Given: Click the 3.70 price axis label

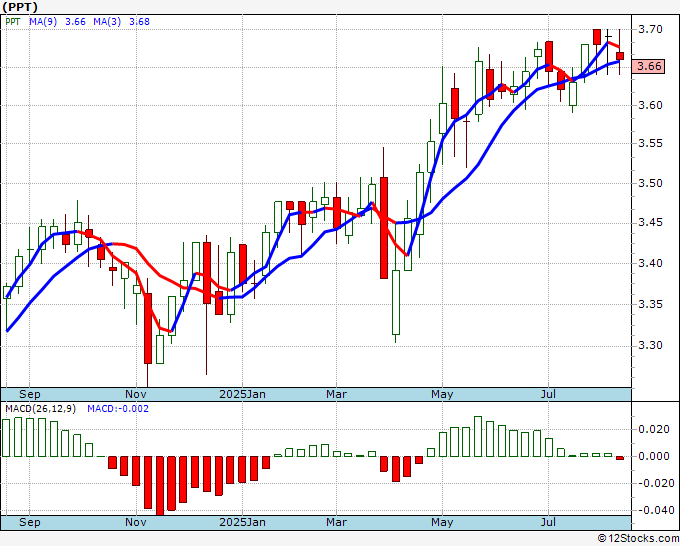Looking at the screenshot, I should 650,29.
